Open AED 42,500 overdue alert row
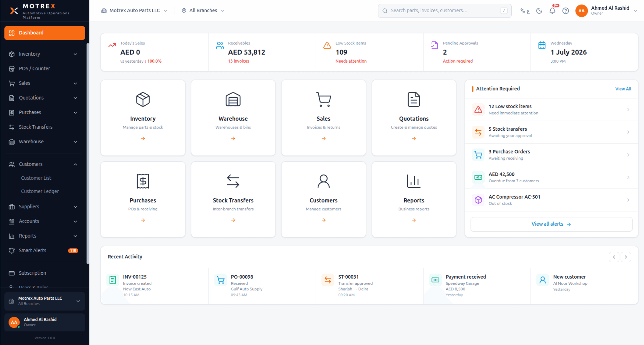Image resolution: width=644 pixels, height=345 pixels. click(x=551, y=177)
